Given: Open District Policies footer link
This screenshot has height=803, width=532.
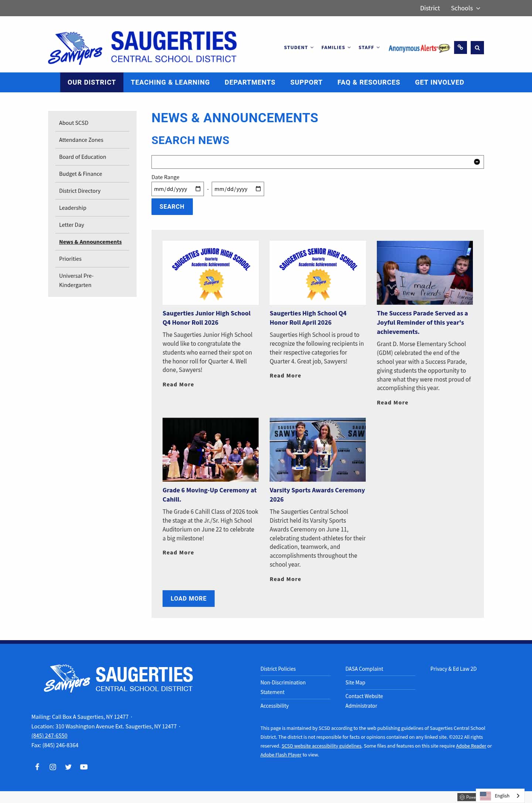Looking at the screenshot, I should click(x=278, y=669).
